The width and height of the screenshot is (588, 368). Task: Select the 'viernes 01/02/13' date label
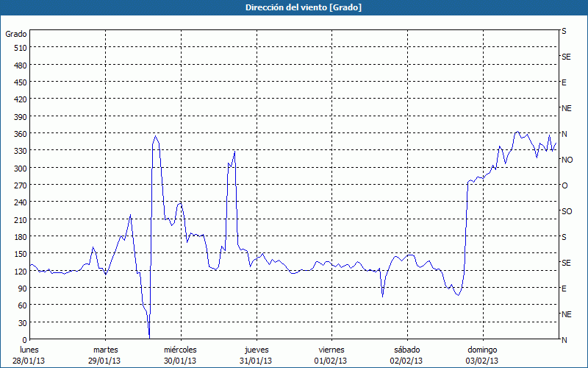click(x=331, y=355)
